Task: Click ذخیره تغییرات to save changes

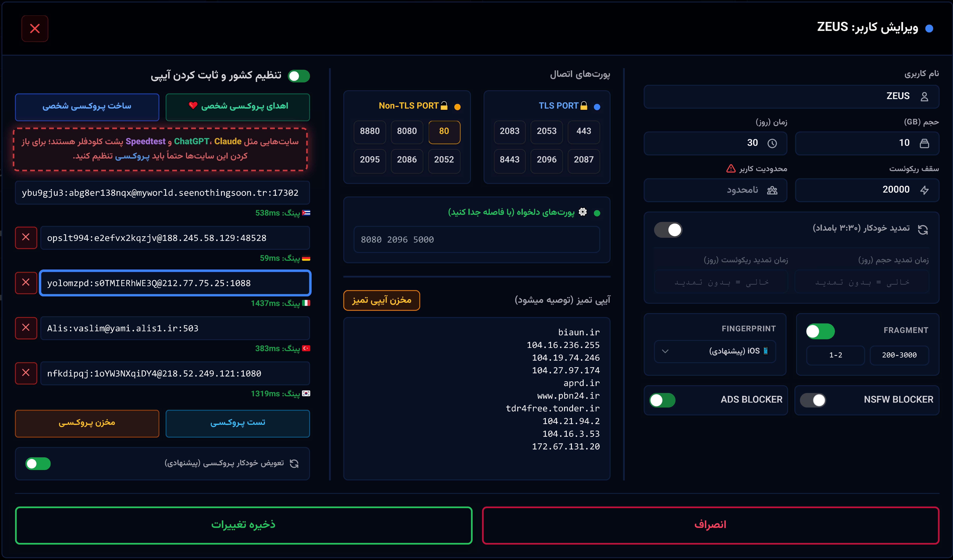Action: [x=244, y=525]
